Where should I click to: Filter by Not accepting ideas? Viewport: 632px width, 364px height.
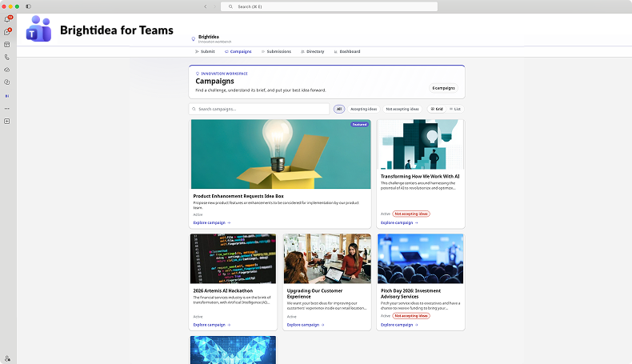[402, 110]
